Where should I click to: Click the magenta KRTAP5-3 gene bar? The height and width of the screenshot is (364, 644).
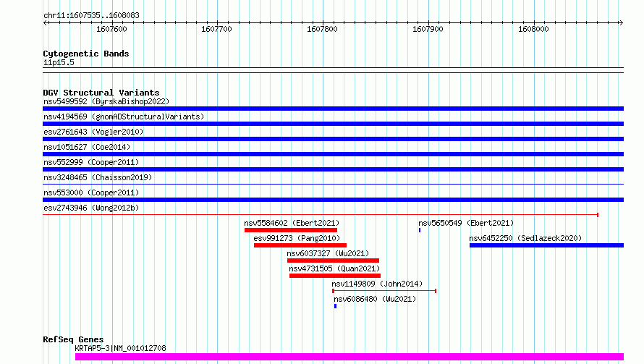click(x=349, y=357)
